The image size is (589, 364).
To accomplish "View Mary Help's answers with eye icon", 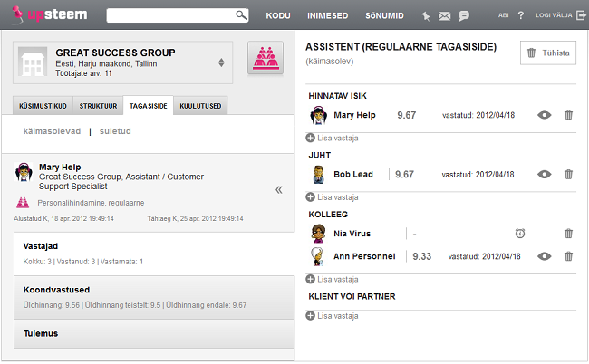I will click(544, 115).
